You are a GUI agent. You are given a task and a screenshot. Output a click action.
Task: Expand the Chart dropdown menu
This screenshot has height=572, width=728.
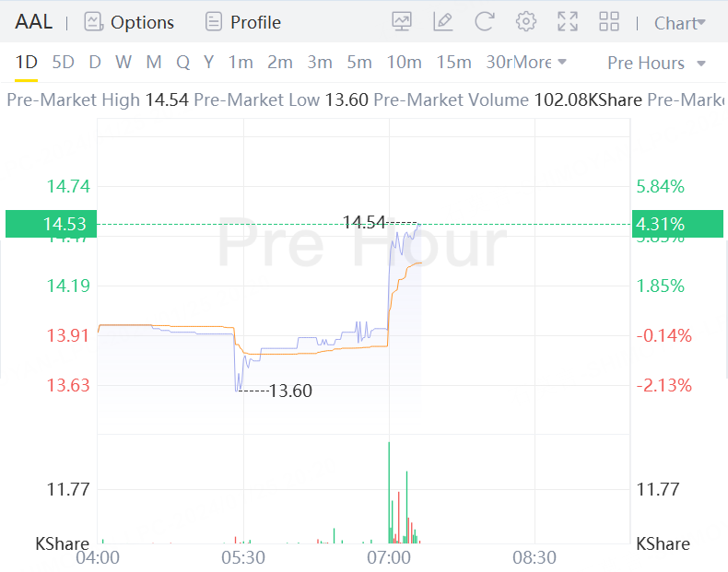click(680, 22)
